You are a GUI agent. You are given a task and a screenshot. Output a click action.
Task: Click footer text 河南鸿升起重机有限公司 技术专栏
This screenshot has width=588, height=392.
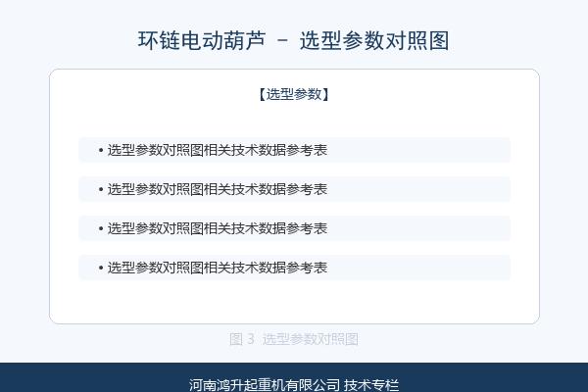tap(294, 385)
